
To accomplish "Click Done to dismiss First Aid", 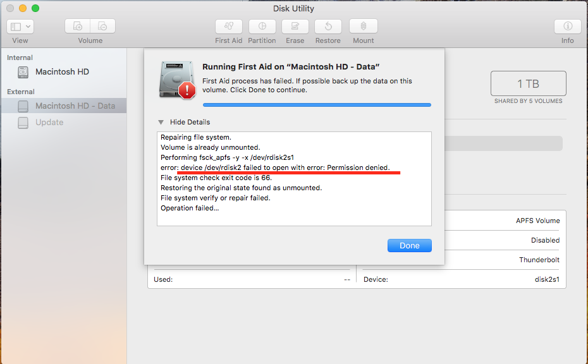I will click(410, 246).
